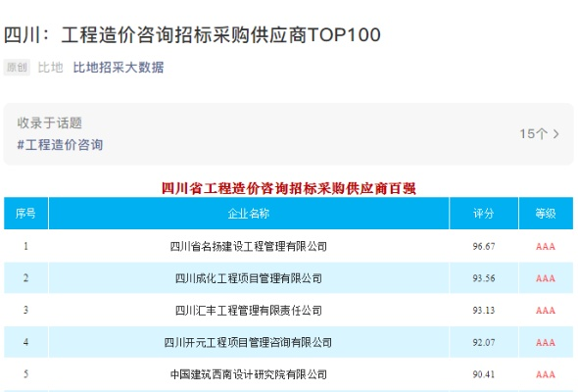The width and height of the screenshot is (578, 392).
Task: Open the 比地招采大数据 account link
Action: 119,68
